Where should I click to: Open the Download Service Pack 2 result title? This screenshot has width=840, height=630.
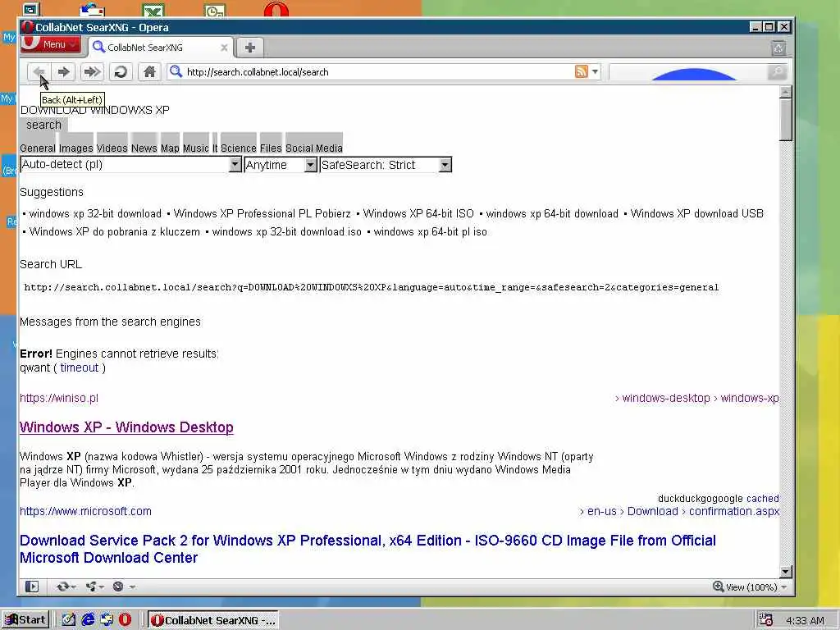(367, 549)
